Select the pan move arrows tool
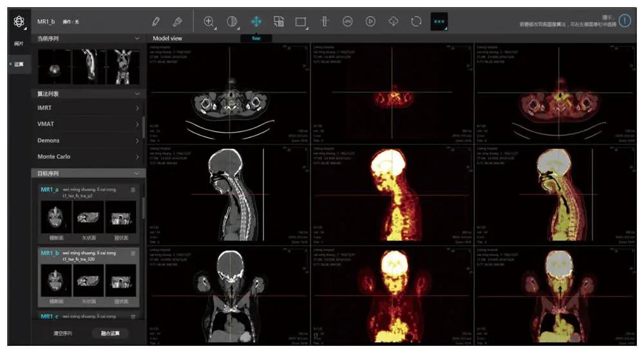 click(256, 21)
